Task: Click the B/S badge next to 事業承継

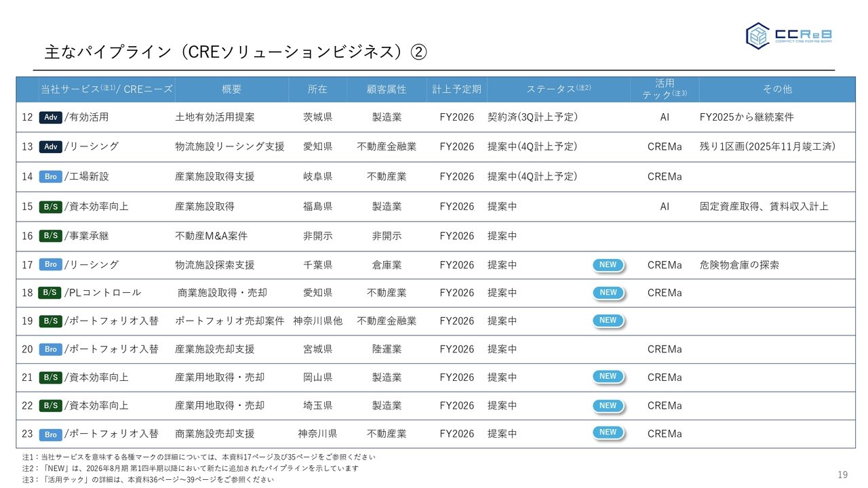Action: (51, 236)
